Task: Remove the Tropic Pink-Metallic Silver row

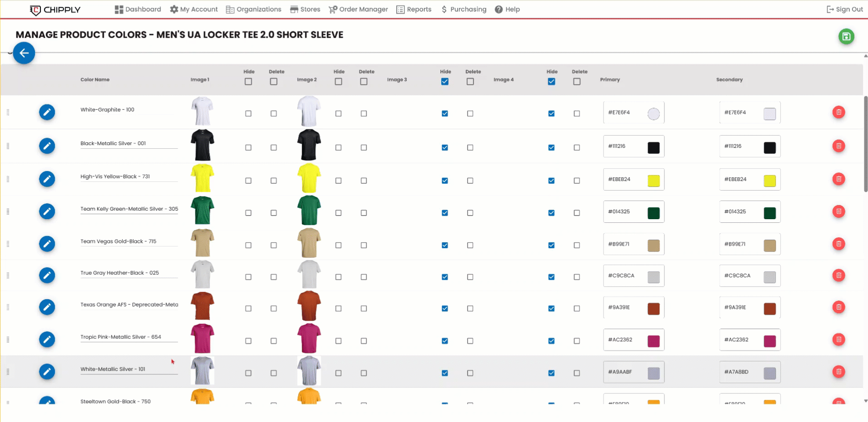Action: pyautogui.click(x=838, y=339)
